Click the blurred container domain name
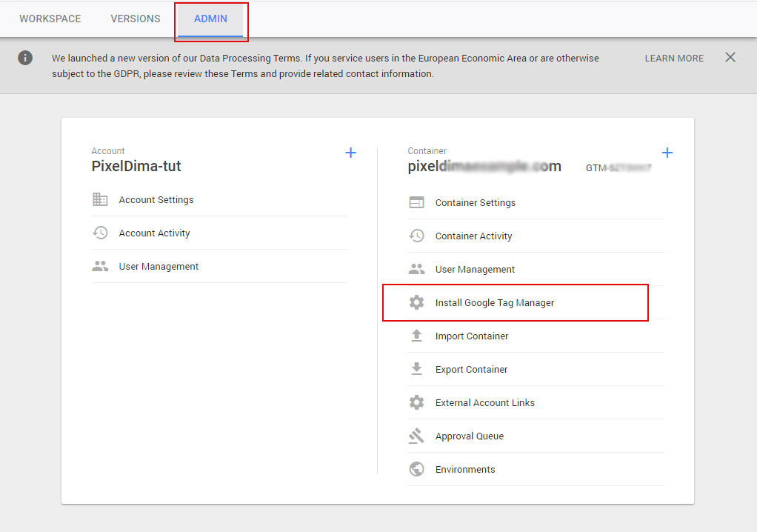Viewport: 757px width, 532px height. tap(484, 166)
